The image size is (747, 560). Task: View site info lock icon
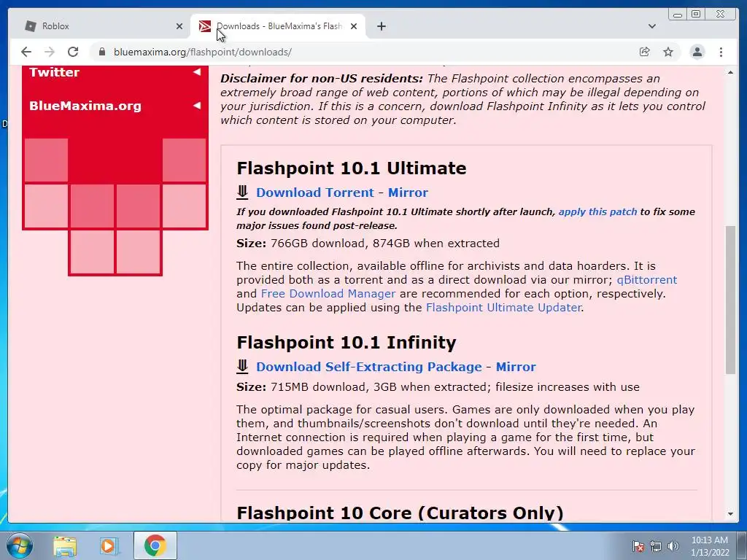pos(102,52)
